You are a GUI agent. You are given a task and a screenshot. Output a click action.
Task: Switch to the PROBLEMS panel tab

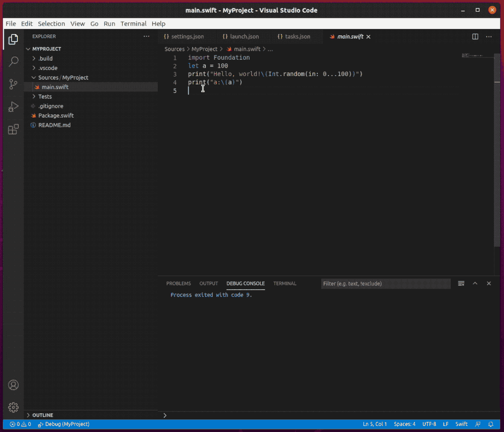click(x=178, y=284)
